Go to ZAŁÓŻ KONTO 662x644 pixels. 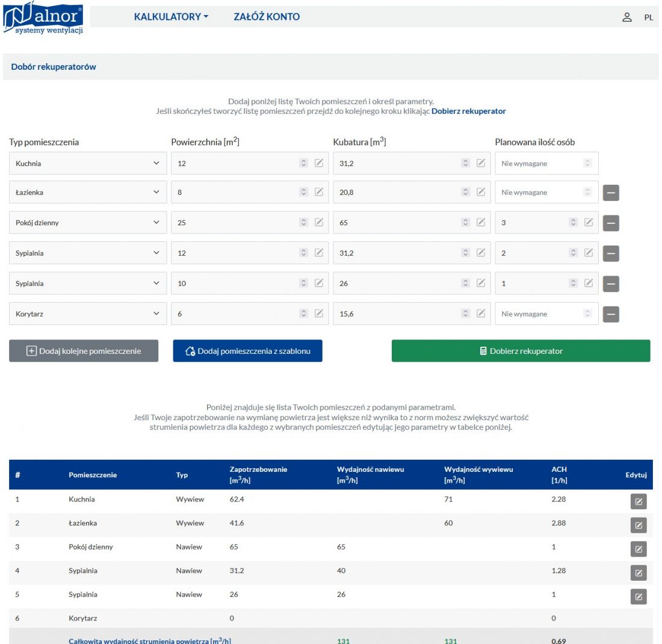(x=267, y=17)
